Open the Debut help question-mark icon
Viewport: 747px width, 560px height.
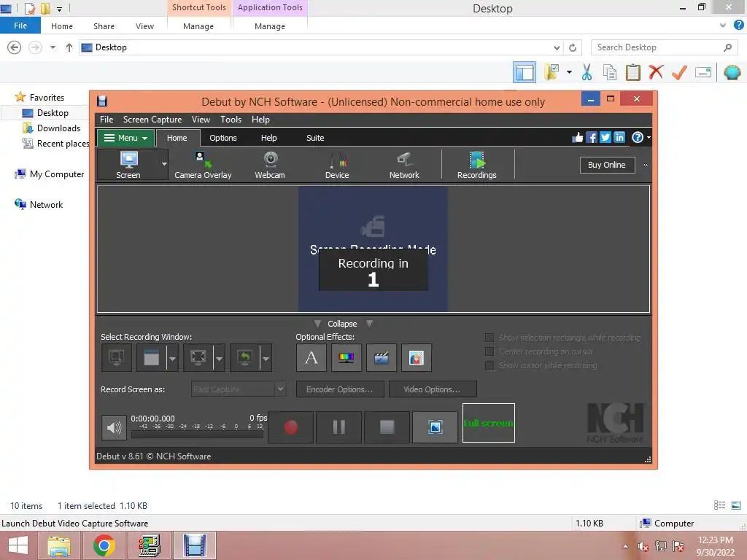click(638, 138)
